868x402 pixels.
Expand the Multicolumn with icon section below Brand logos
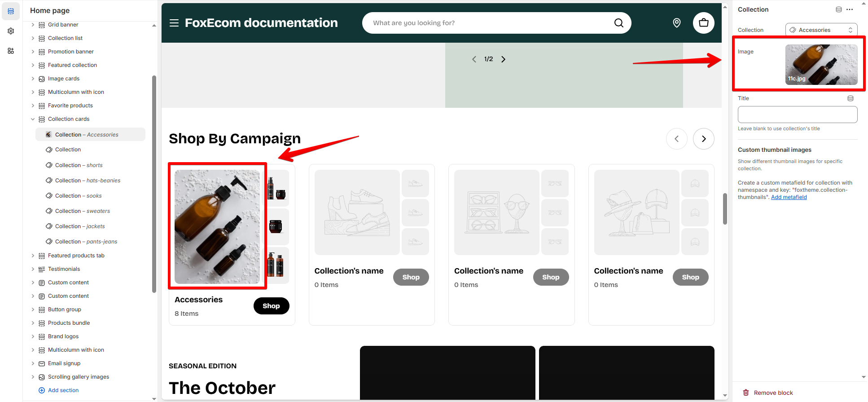[x=33, y=350]
